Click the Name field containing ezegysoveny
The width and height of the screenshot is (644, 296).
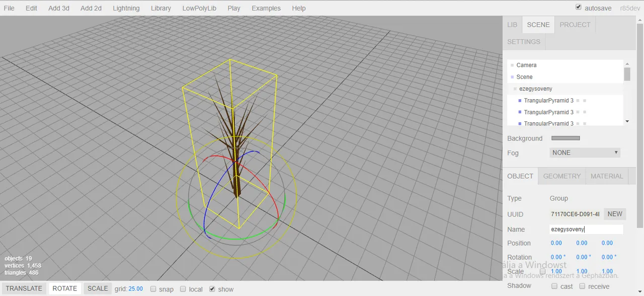[586, 230]
